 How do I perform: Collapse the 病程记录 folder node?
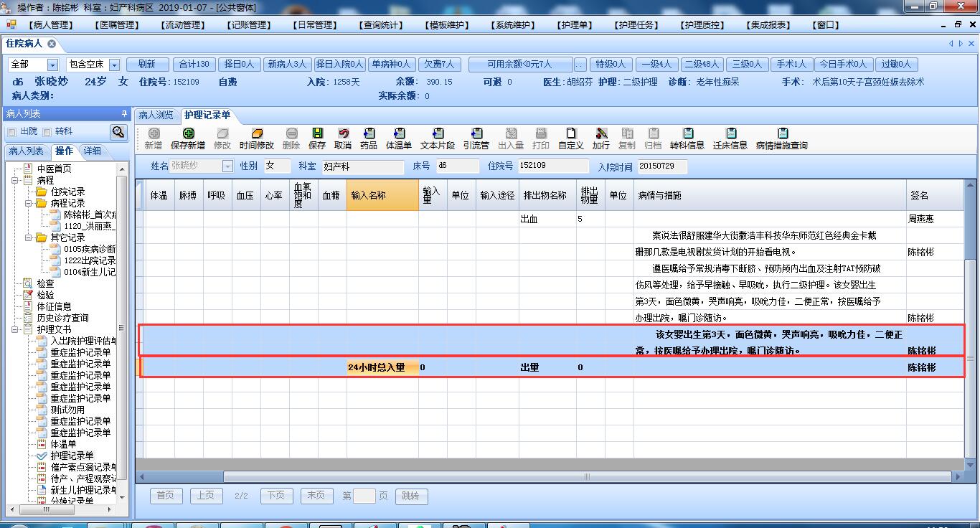(x=29, y=203)
